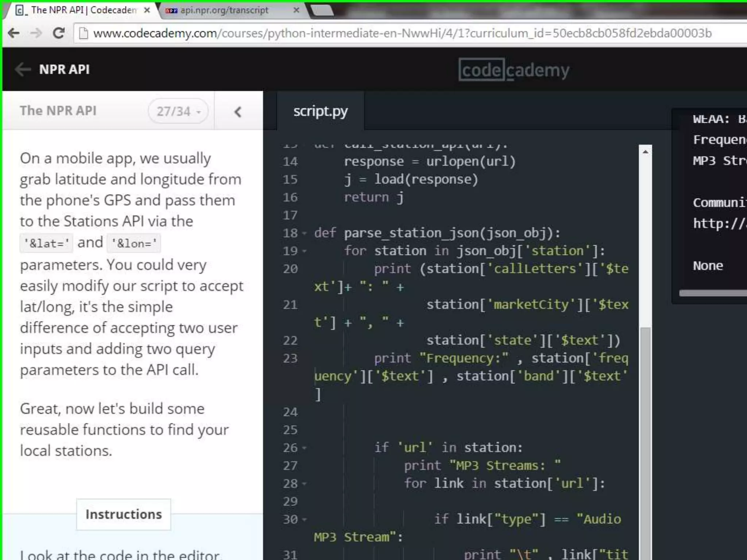This screenshot has width=747, height=560.
Task: Click the '&lon=' inline code snippet
Action: tap(134, 243)
